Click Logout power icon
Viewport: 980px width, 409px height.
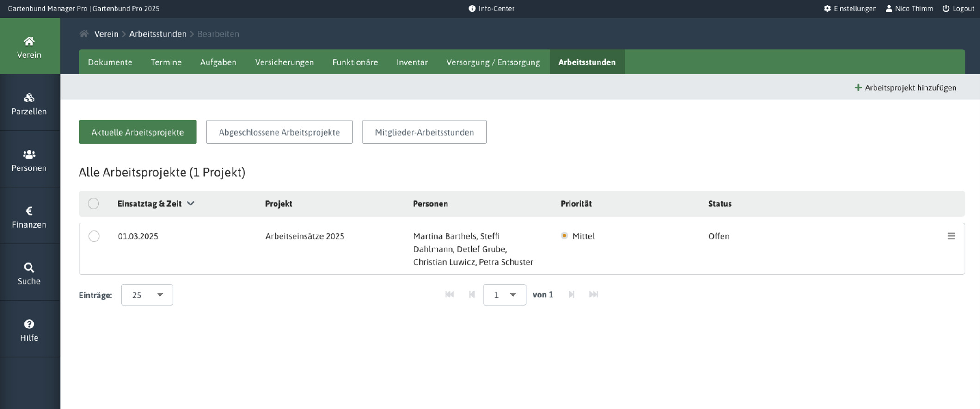click(x=958, y=8)
